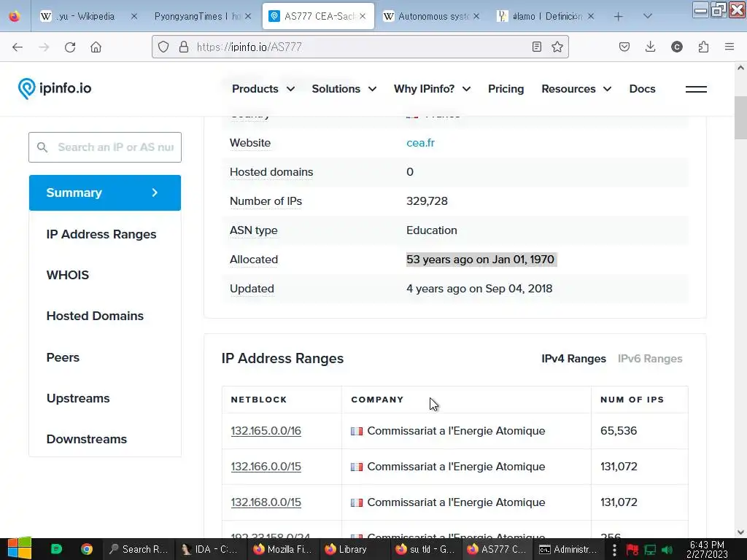Screen dimensions: 747x560
Task: Open the extensions puzzle icon
Action: 703,47
